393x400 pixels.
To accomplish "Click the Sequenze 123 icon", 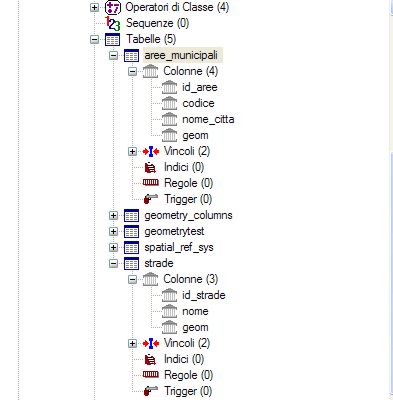I will 113,23.
